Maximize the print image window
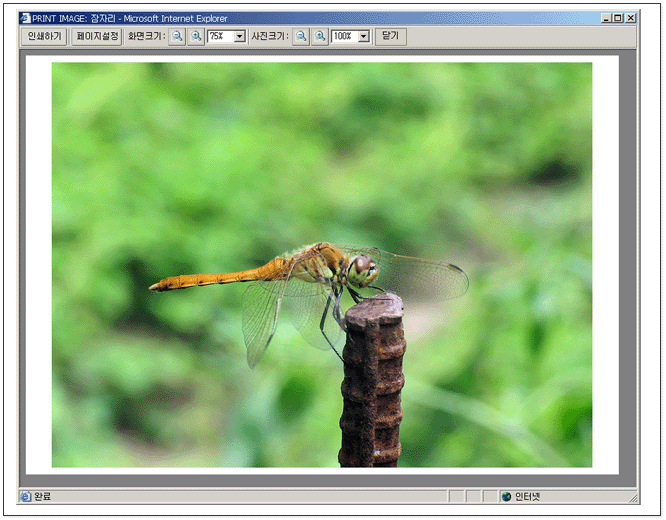This screenshot has width=666, height=520. [618, 18]
